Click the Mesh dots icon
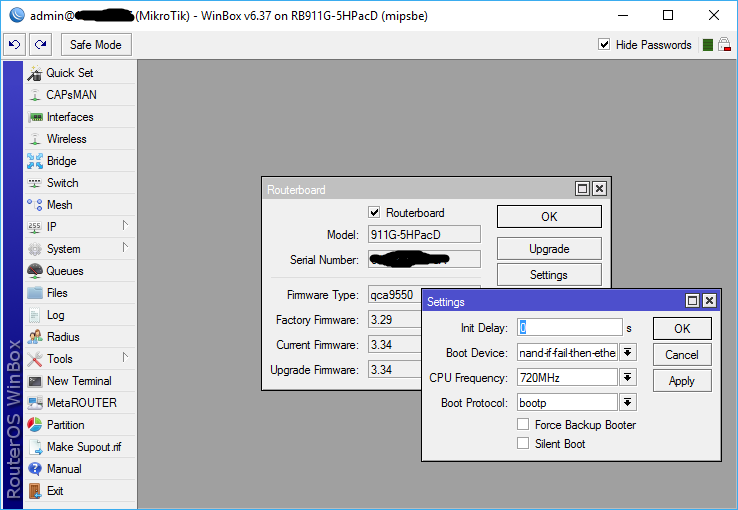 coord(35,205)
